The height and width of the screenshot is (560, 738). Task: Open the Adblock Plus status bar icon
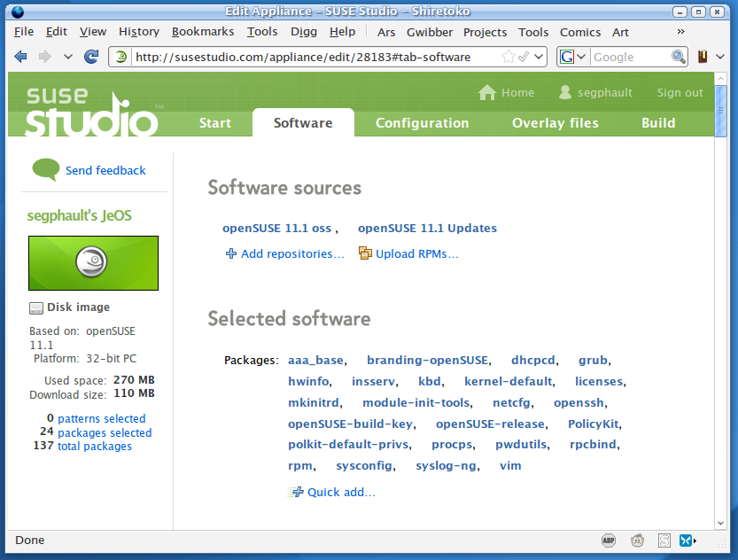point(609,541)
